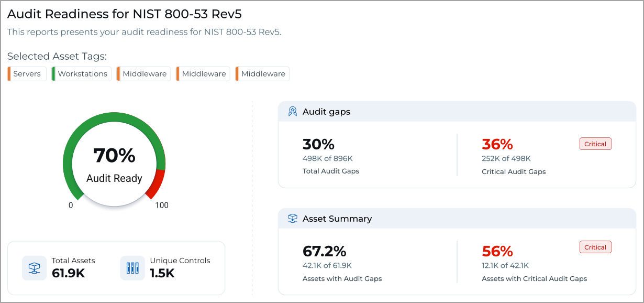Screen dimensions: 644x303
Task: Click the "Audit gaps" panel heading
Action: point(326,112)
